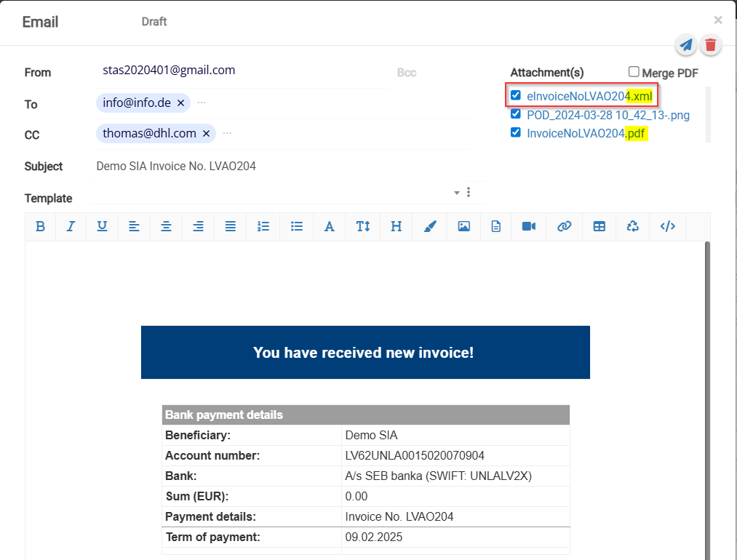737x560 pixels.
Task: Remove info@info.de from To recipients
Action: [x=180, y=103]
